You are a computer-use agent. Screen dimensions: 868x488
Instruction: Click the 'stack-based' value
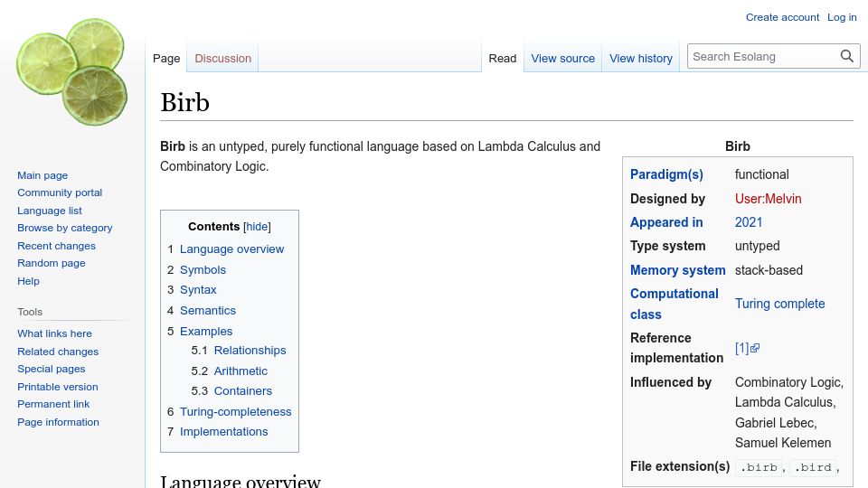click(x=769, y=270)
